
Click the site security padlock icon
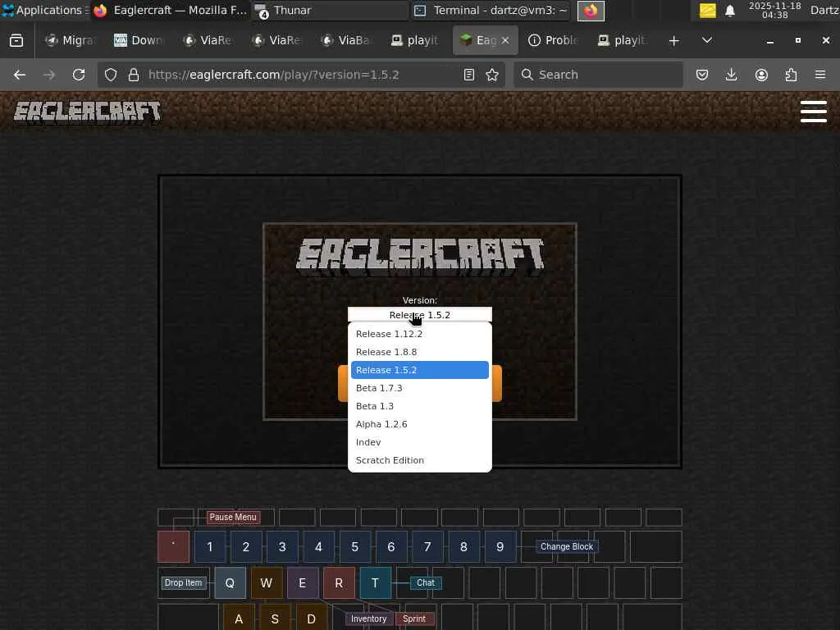tap(134, 75)
